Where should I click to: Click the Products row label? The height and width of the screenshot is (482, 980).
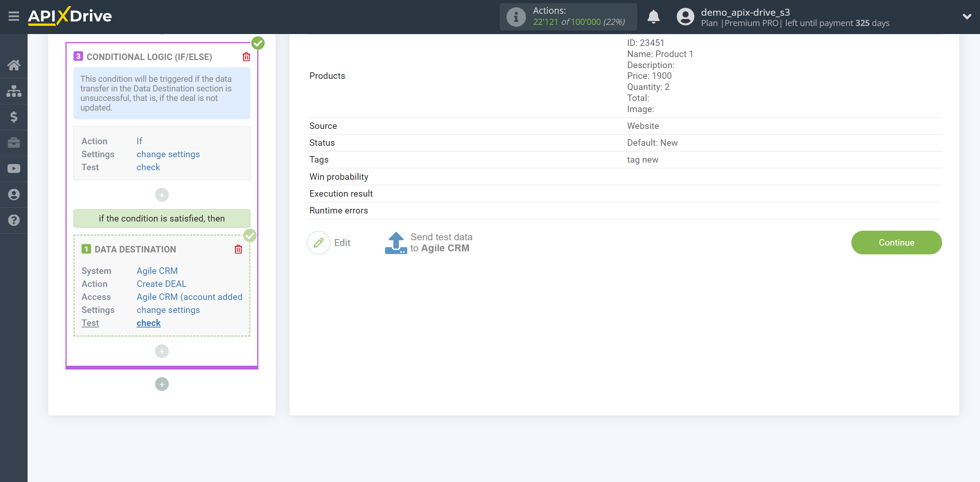327,76
